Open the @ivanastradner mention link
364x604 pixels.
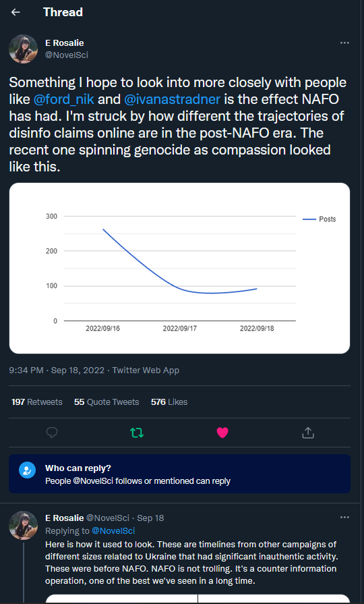click(173, 99)
